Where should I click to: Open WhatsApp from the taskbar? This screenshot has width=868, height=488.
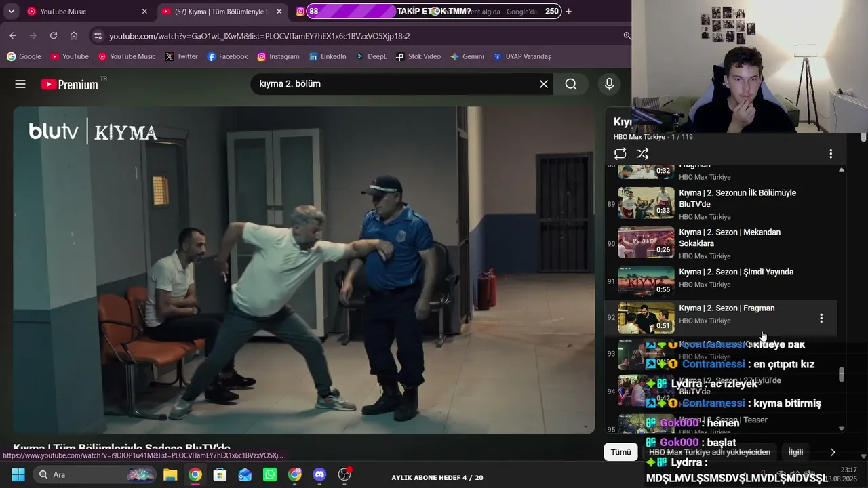270,474
